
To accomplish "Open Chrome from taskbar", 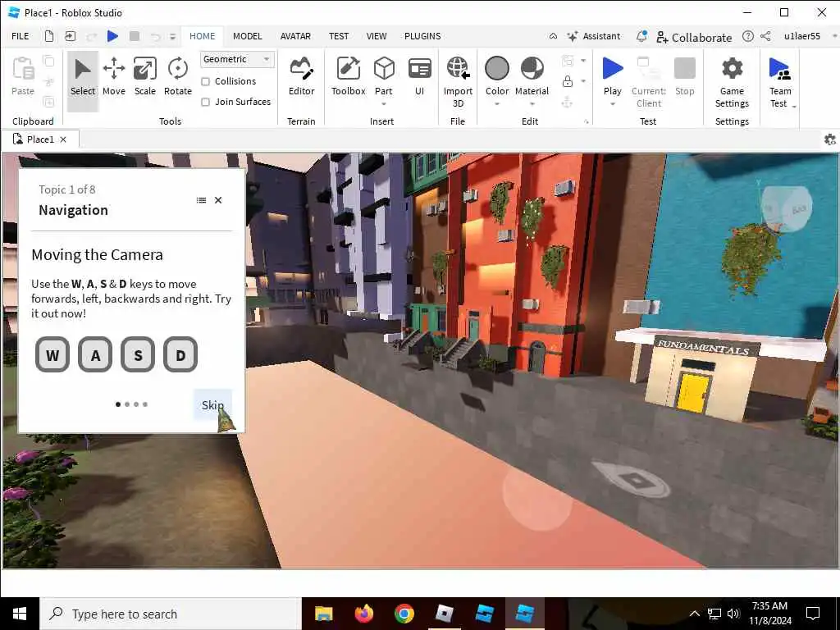I will (x=404, y=614).
